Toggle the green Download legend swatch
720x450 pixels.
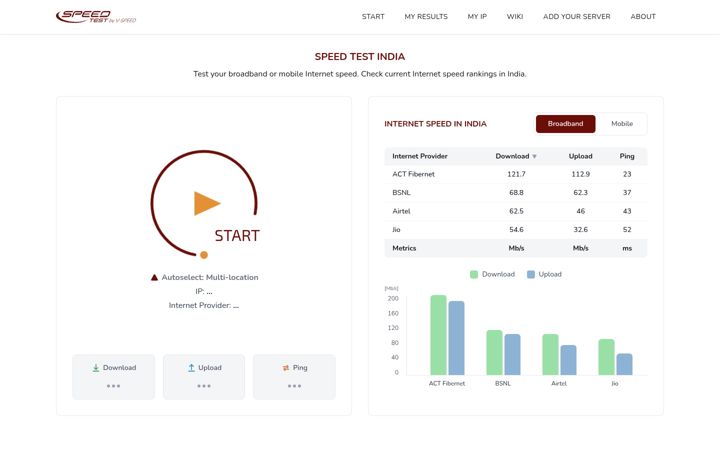pyautogui.click(x=474, y=275)
